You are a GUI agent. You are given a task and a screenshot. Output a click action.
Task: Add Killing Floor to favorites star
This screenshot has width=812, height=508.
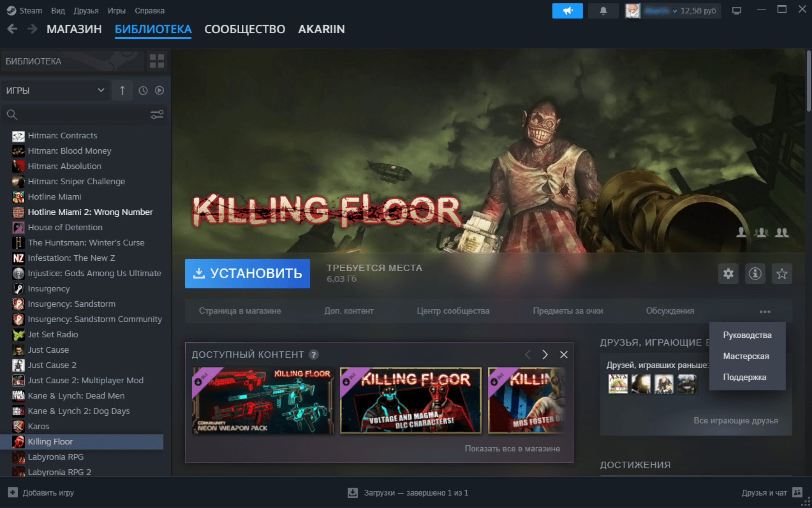781,274
